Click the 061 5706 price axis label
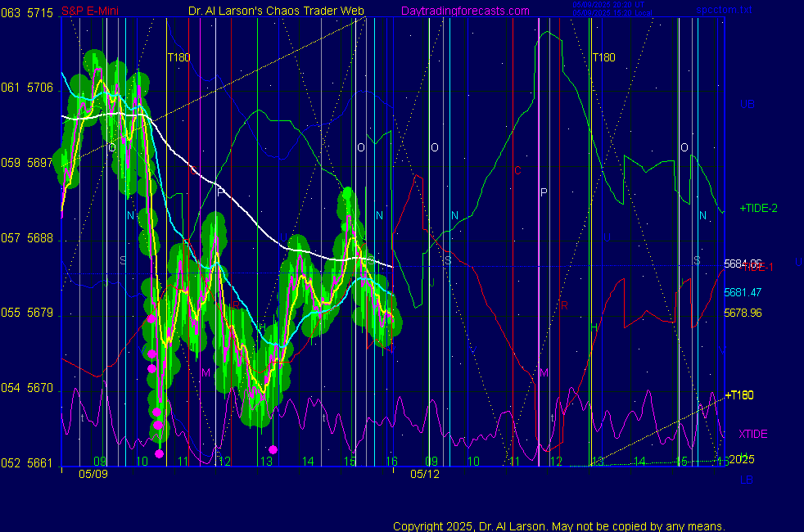Viewport: 804px width, 532px height. click(27, 88)
